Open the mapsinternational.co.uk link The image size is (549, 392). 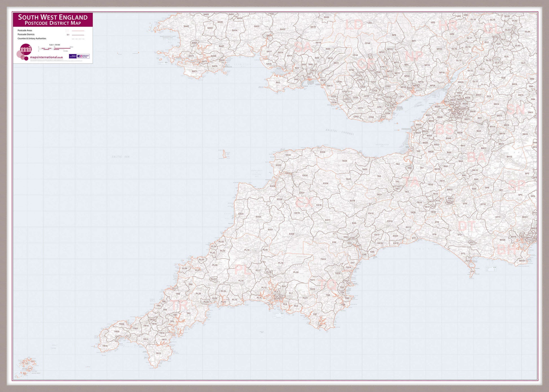(x=46, y=57)
